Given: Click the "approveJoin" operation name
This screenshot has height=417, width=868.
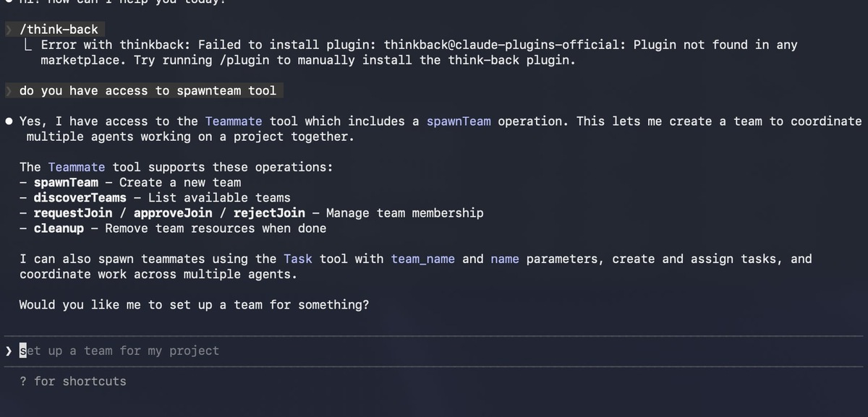Looking at the screenshot, I should [x=173, y=213].
